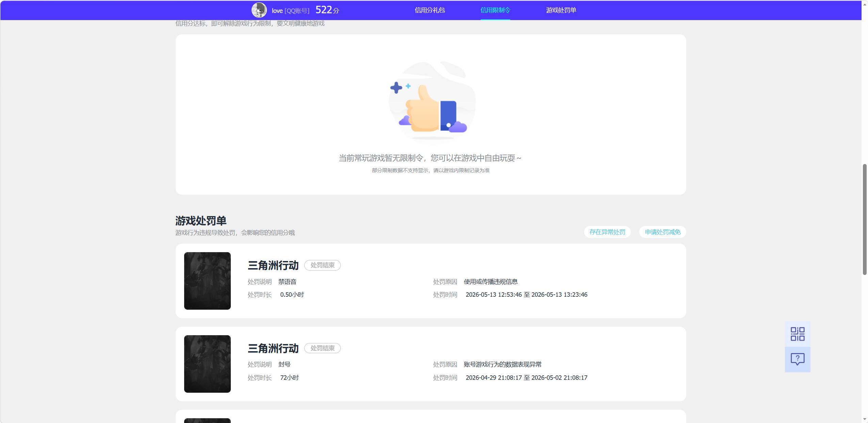Screen dimensions: 868x423
Task: Click 处罚结束 badge on 禁语音 record
Action: 322,265
